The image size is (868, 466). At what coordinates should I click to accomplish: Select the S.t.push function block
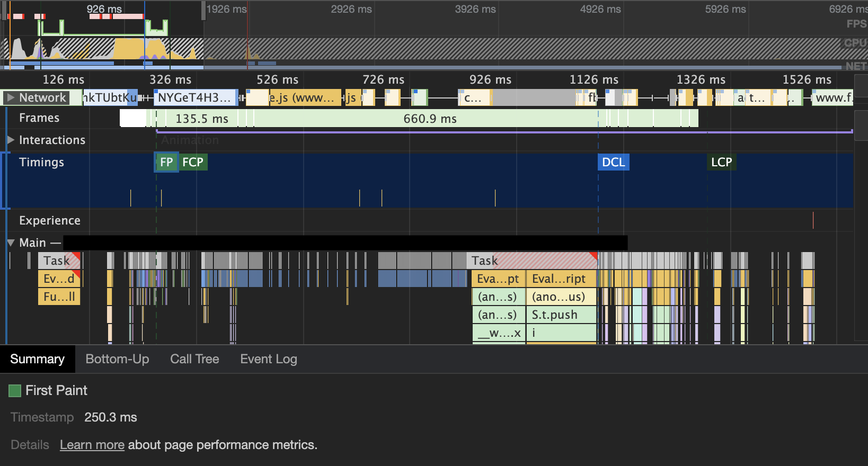[561, 315]
